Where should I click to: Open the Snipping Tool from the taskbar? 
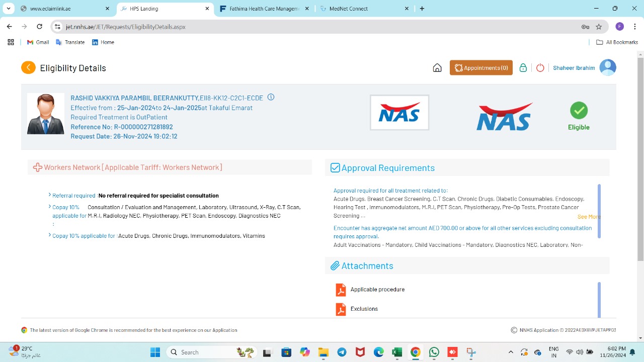(471, 352)
